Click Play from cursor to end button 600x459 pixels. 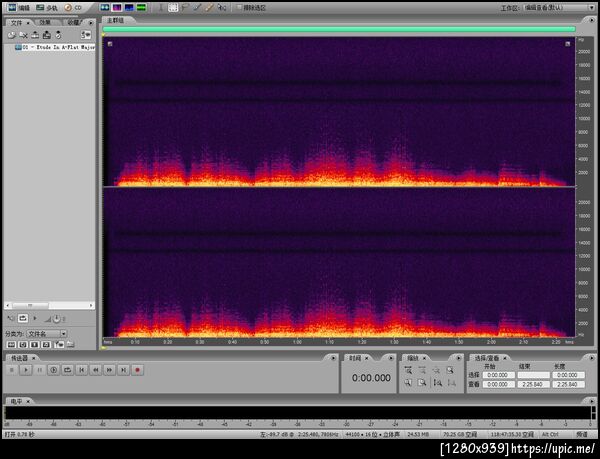[x=54, y=370]
